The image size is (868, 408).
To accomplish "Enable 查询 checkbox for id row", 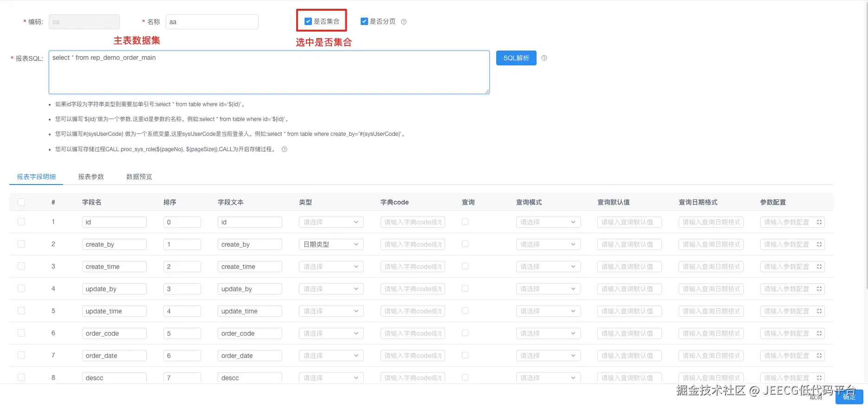I will click(465, 222).
